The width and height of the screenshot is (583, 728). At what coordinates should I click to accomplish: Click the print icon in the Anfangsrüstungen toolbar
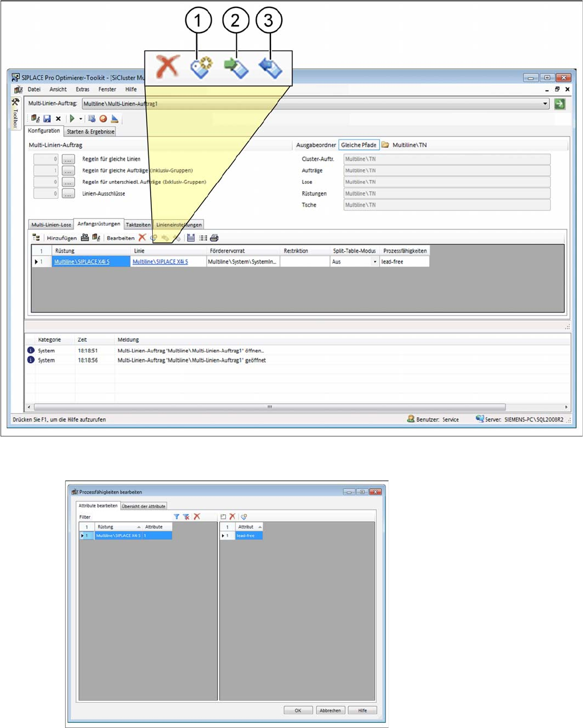click(214, 238)
